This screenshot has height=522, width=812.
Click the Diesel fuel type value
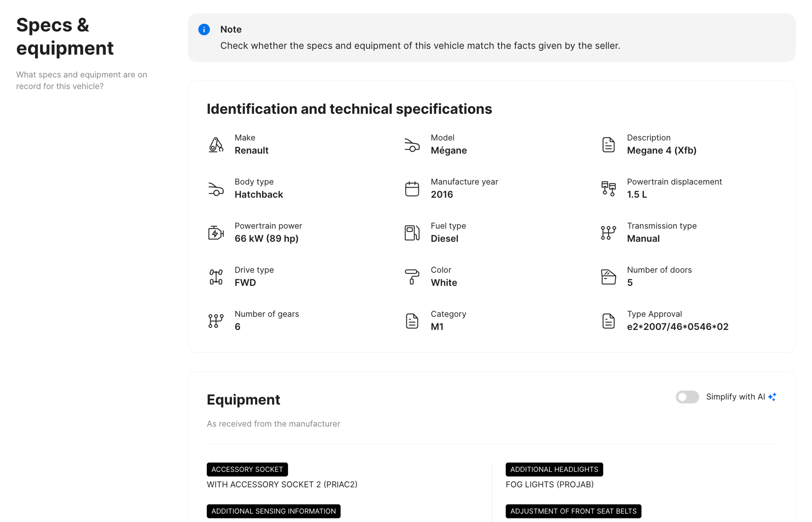click(x=444, y=239)
